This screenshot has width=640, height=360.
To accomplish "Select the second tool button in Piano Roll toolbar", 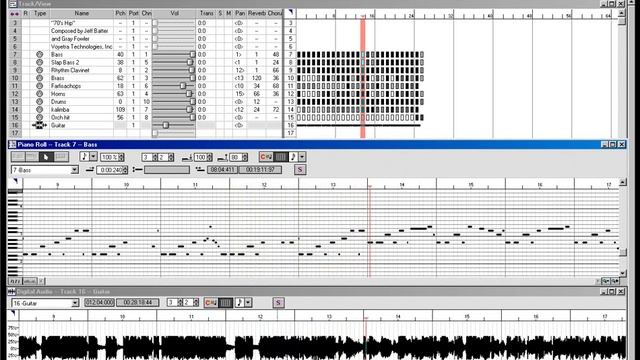I will [x=32, y=157].
